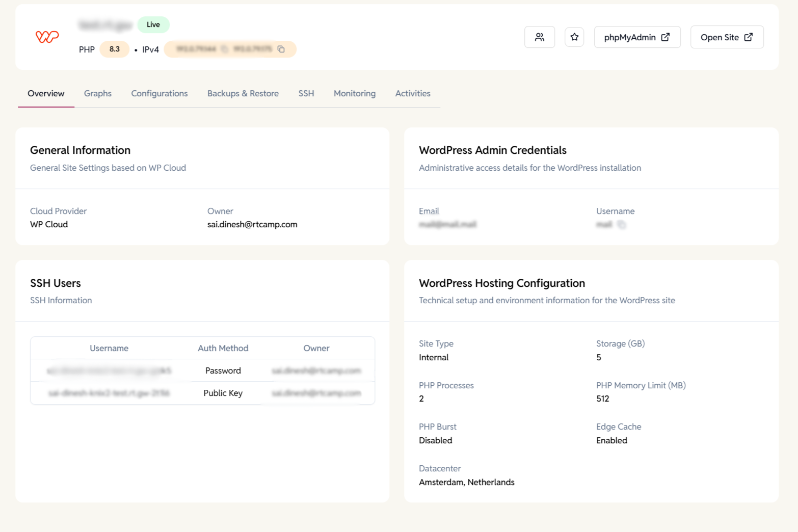This screenshot has width=798, height=532.
Task: Open the live site
Action: (727, 37)
